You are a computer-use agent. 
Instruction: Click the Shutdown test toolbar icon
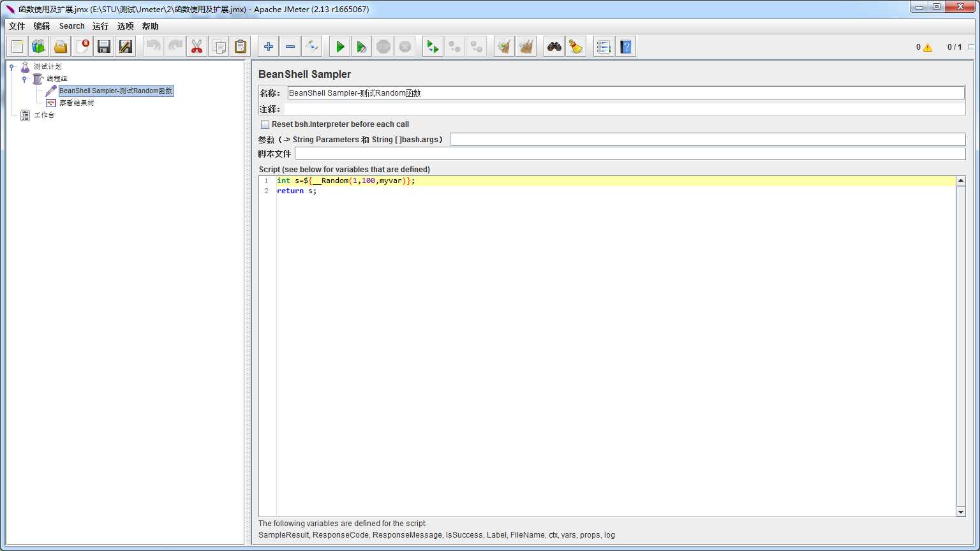click(405, 47)
